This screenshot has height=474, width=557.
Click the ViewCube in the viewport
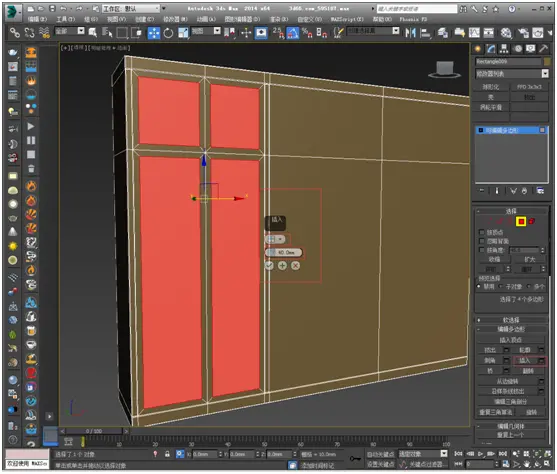tap(444, 69)
